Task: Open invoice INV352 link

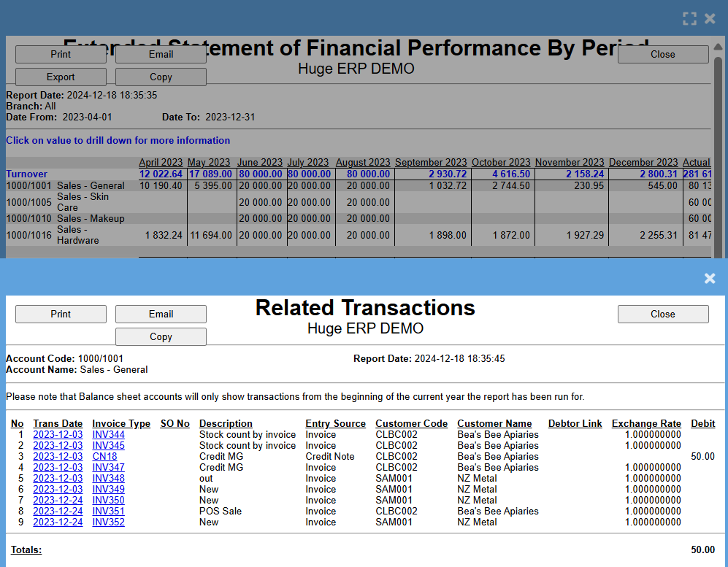Action: (108, 522)
